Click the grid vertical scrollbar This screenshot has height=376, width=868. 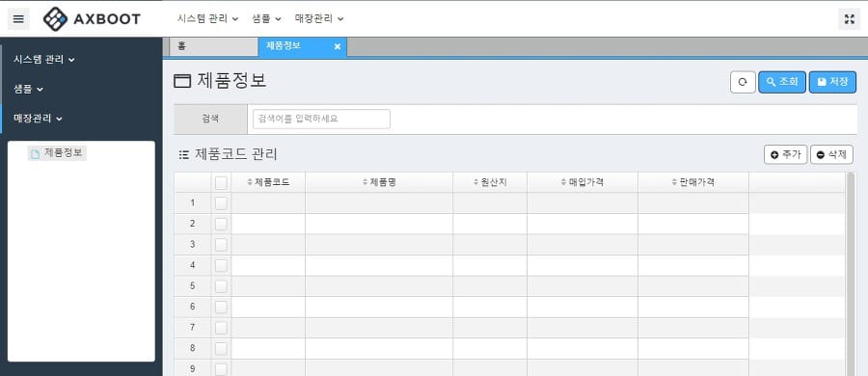851,274
